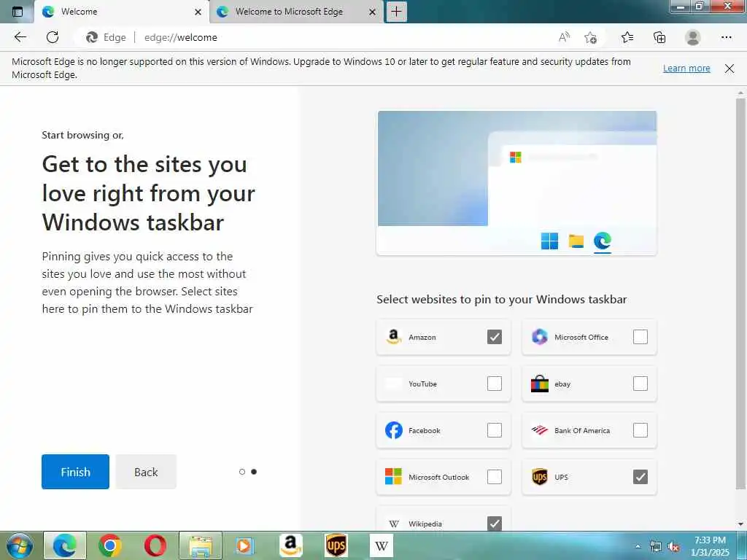Dismiss the unsupported Windows notification bar
This screenshot has height=560, width=747.
729,69
